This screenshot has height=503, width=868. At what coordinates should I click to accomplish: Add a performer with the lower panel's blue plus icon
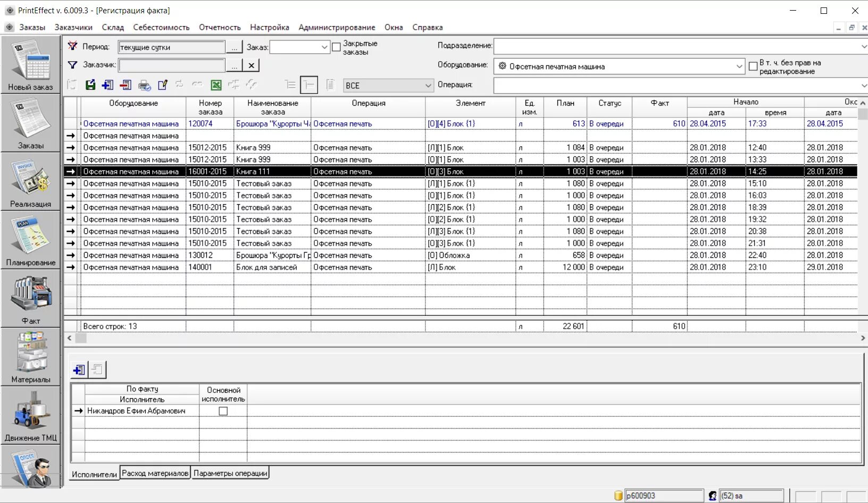(x=79, y=370)
